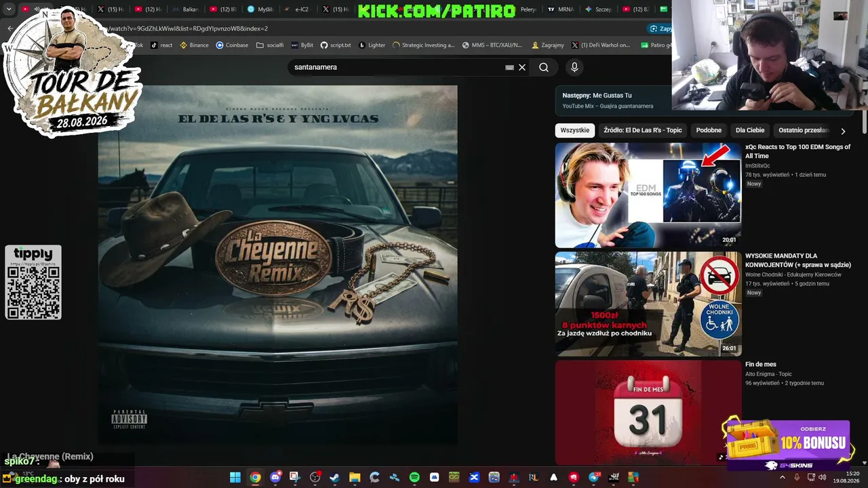Click the microphone icon in system tray
The width and height of the screenshot is (868, 488).
click(797, 477)
